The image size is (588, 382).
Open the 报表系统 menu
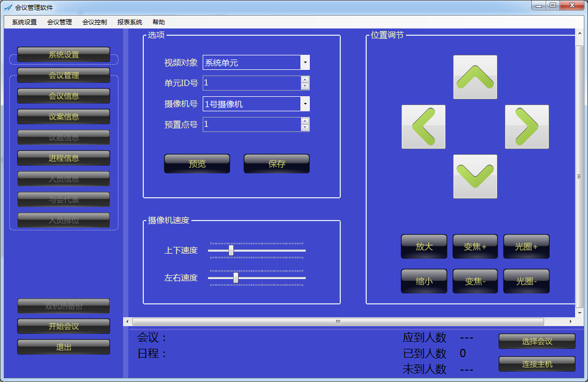pyautogui.click(x=130, y=22)
